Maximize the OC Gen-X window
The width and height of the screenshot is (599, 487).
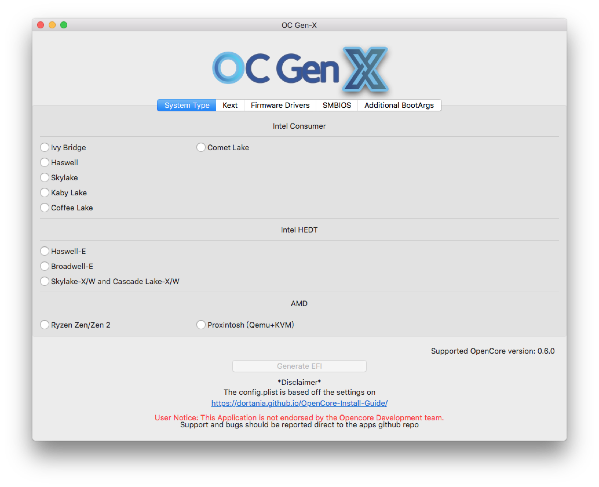click(64, 25)
